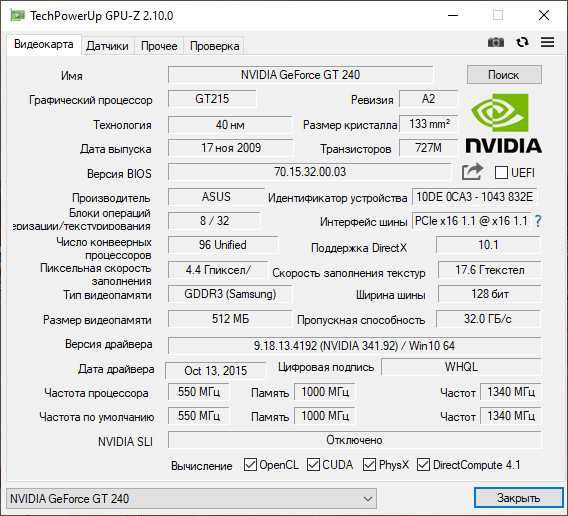Open the NVIDIA GeForce GT 240 dropdown
Screen dimensions: 568x516
192,499
